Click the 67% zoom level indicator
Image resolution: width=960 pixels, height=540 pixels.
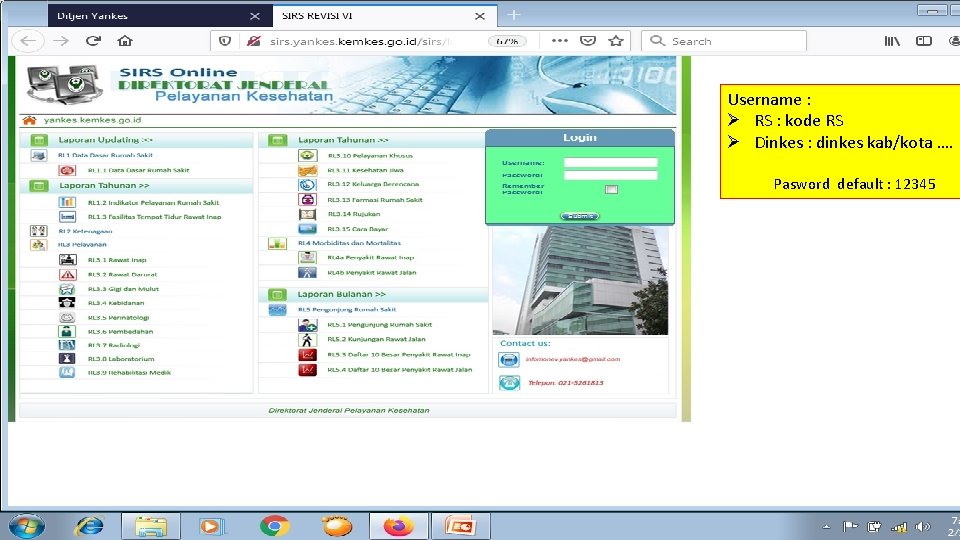click(507, 41)
